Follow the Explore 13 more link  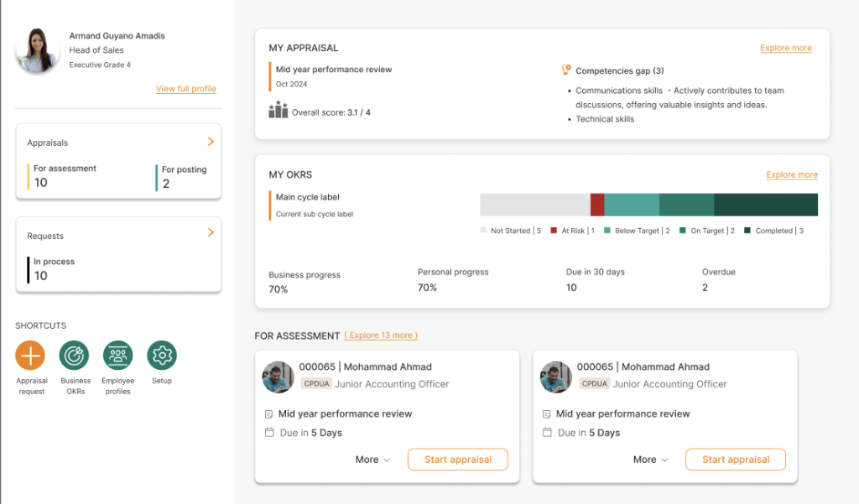tap(381, 335)
